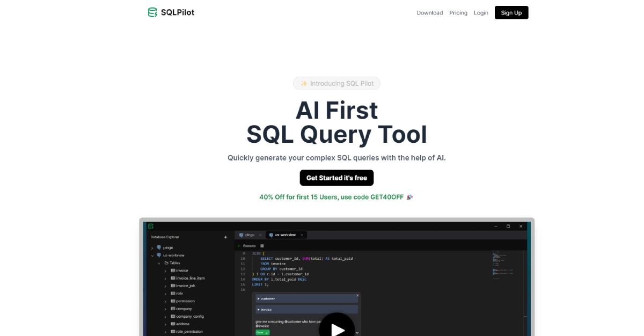Click the Tables folder icon in the tree
This screenshot has height=336, width=644.
pos(166,263)
